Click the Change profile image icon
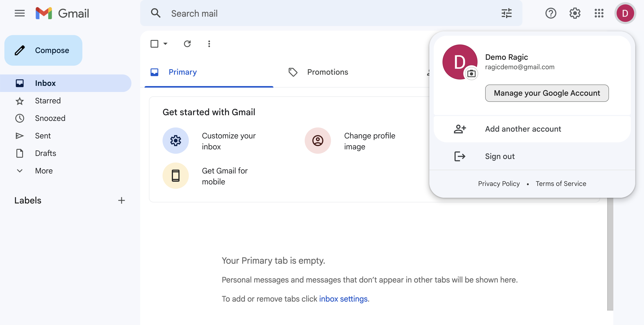Image resolution: width=644 pixels, height=325 pixels. point(317,141)
